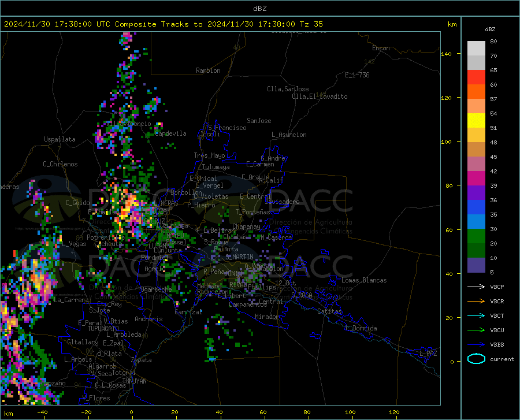Click the UTC Composite Tracks timestamp header
Image resolution: width=520 pixels, height=420 pixels.
pos(163,24)
